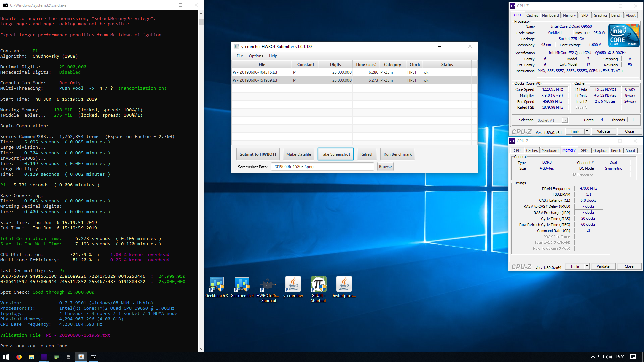The image size is (644, 362).
Task: Open the network status tray icon
Action: pos(601,357)
